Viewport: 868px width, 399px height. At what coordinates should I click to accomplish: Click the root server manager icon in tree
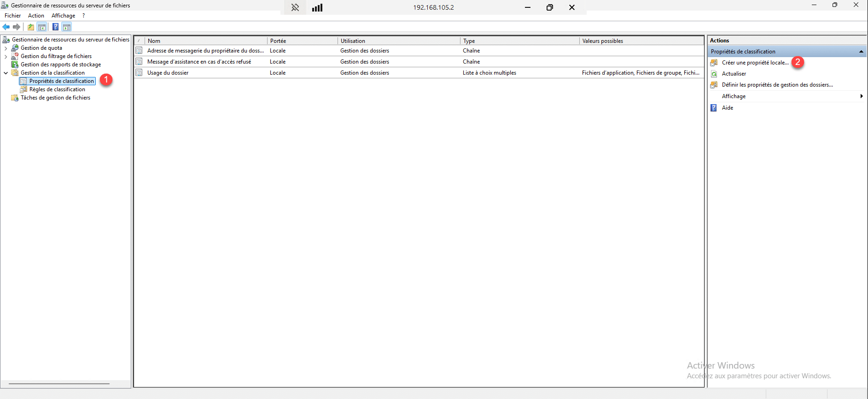click(6, 40)
